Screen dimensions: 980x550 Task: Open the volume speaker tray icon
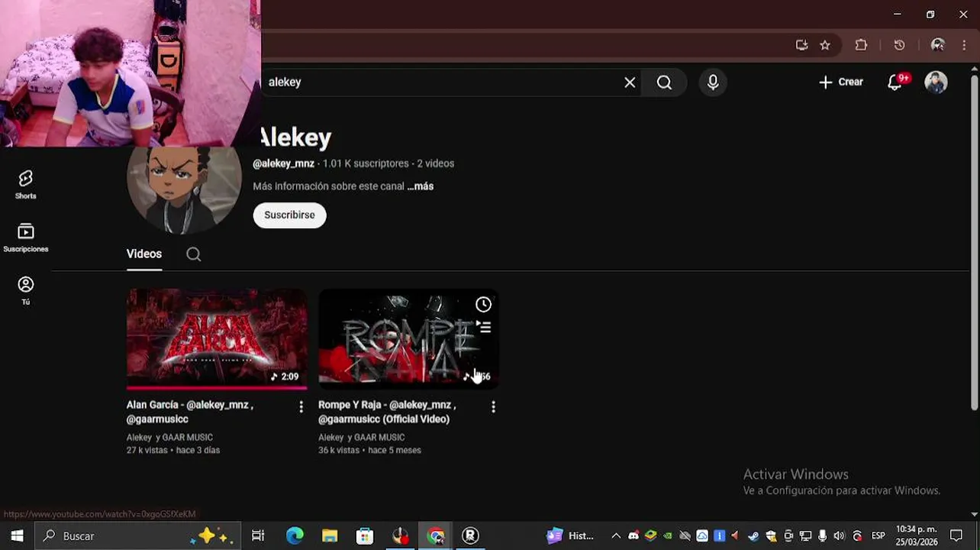(x=840, y=536)
